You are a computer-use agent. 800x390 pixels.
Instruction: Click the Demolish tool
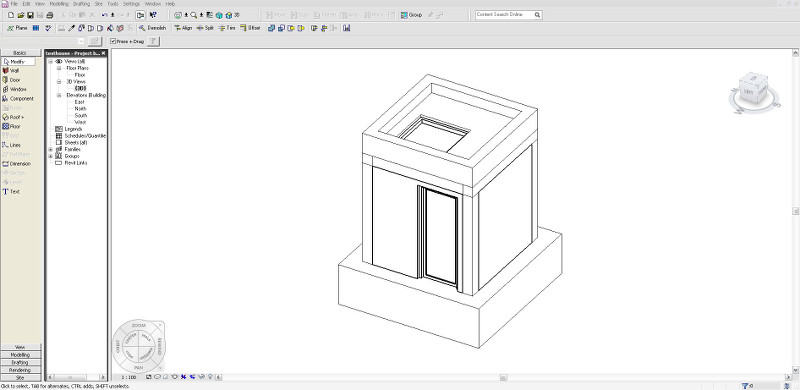point(153,28)
